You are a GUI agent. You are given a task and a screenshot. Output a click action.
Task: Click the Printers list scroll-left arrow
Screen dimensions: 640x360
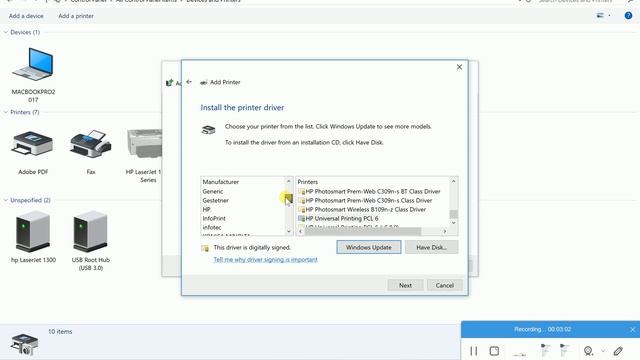click(300, 231)
